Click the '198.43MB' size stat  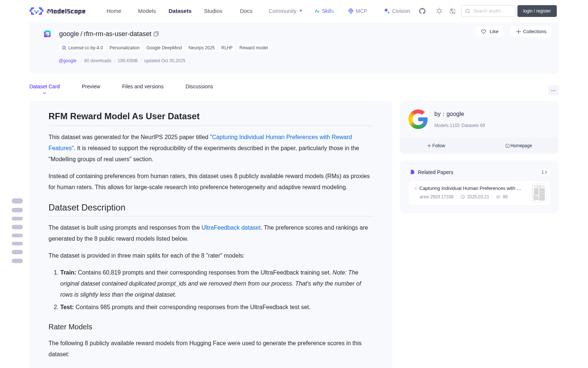(x=128, y=61)
